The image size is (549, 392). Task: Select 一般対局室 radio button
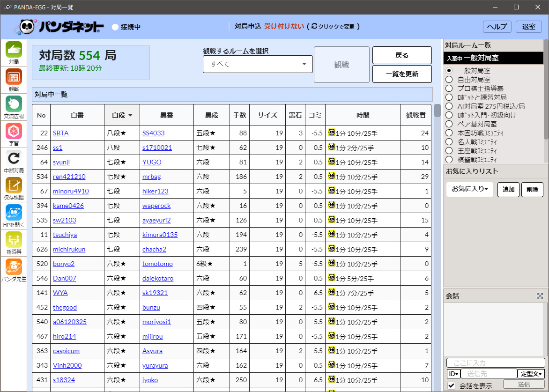[449, 70]
